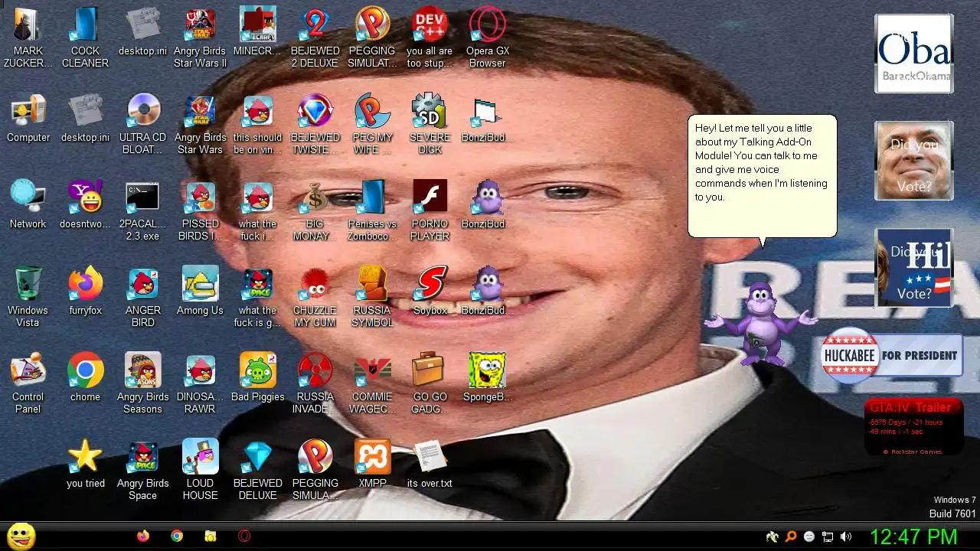Select the BEJEWELED 2 DELUXE icon

pos(315,38)
